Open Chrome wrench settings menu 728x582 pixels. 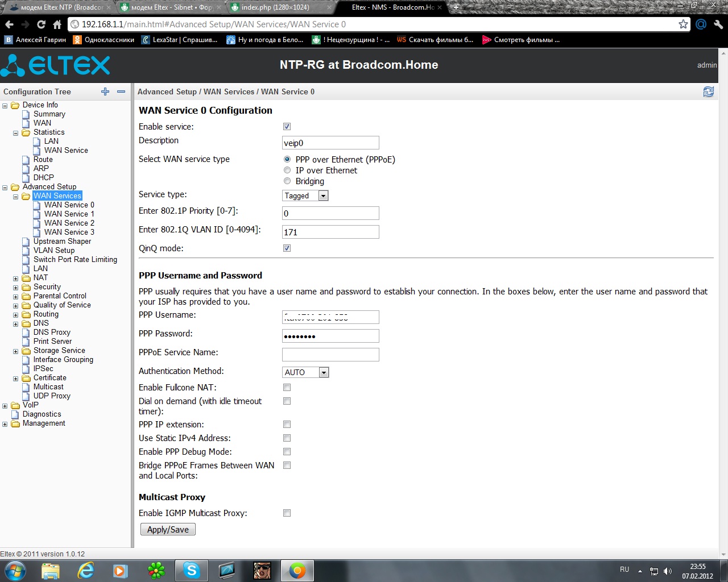pyautogui.click(x=718, y=24)
